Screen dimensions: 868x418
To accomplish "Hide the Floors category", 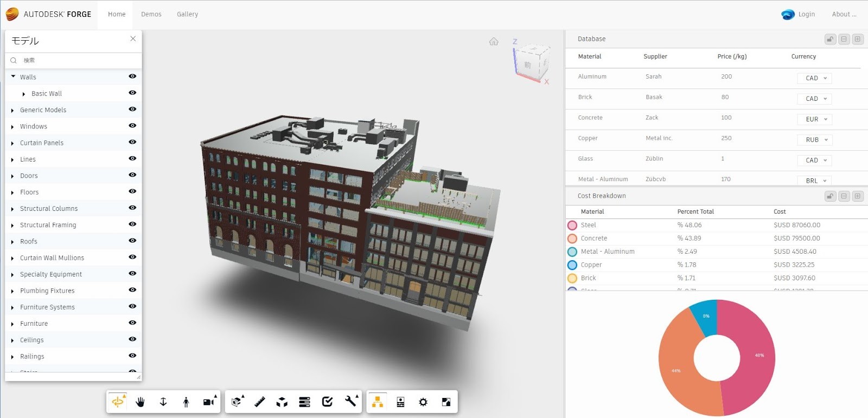I will tap(132, 191).
